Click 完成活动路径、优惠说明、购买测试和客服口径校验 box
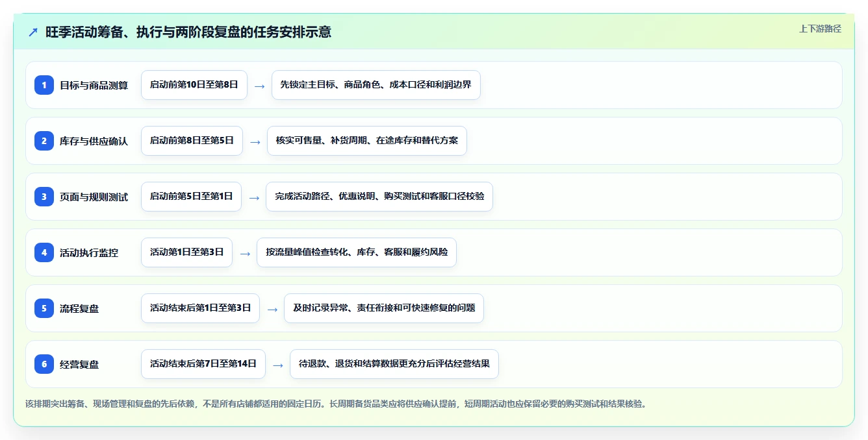This screenshot has width=868, height=440. coord(379,197)
